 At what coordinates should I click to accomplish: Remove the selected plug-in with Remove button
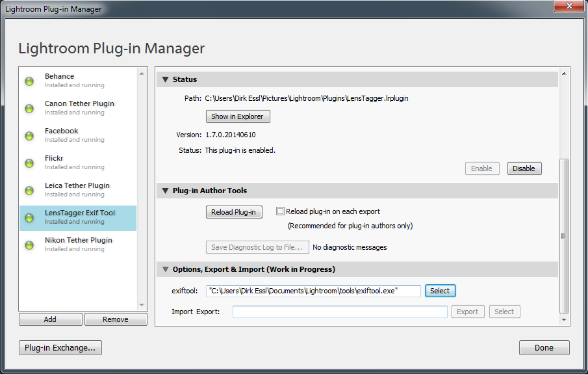[116, 319]
